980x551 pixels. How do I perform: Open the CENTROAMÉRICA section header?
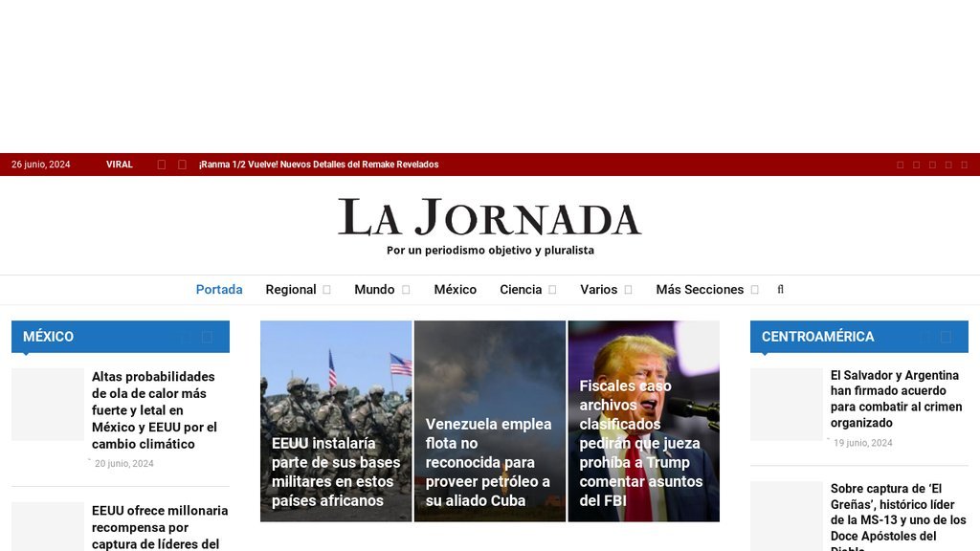pyautogui.click(x=817, y=336)
